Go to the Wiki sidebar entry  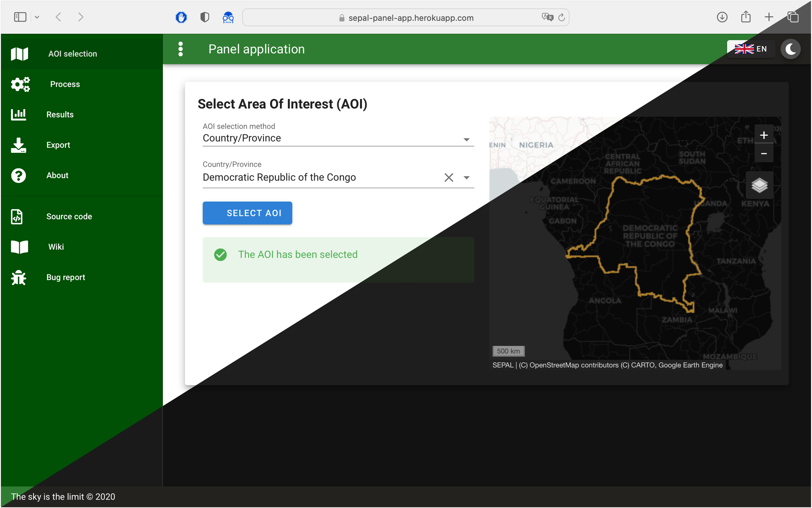56,247
